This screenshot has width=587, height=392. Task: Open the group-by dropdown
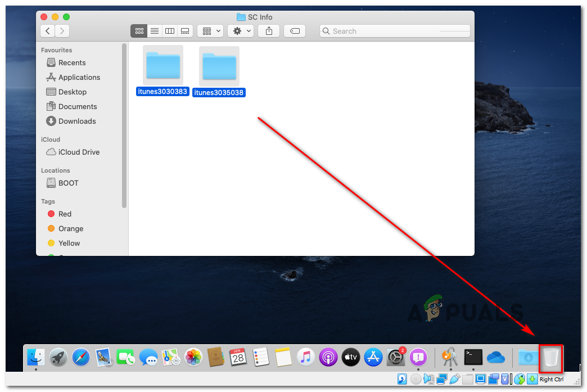tap(210, 31)
